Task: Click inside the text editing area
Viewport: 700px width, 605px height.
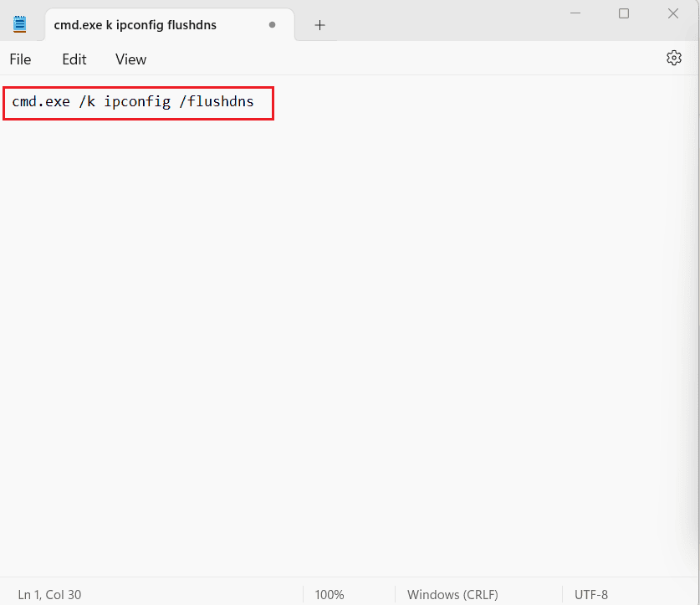Action: tap(335, 251)
